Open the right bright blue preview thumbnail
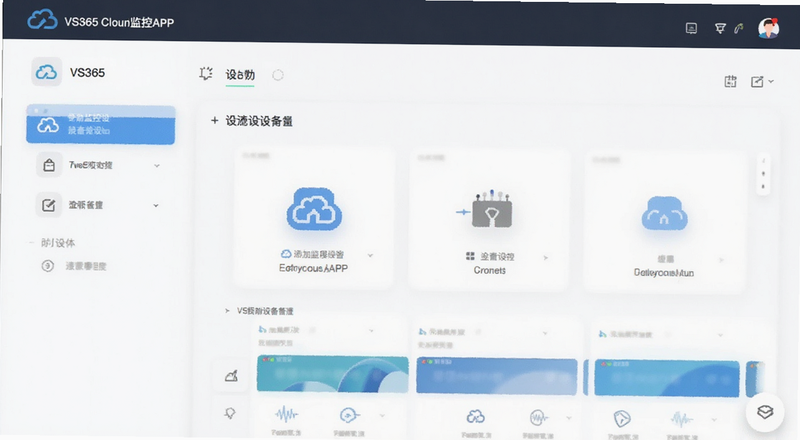The image size is (800, 440). click(667, 378)
